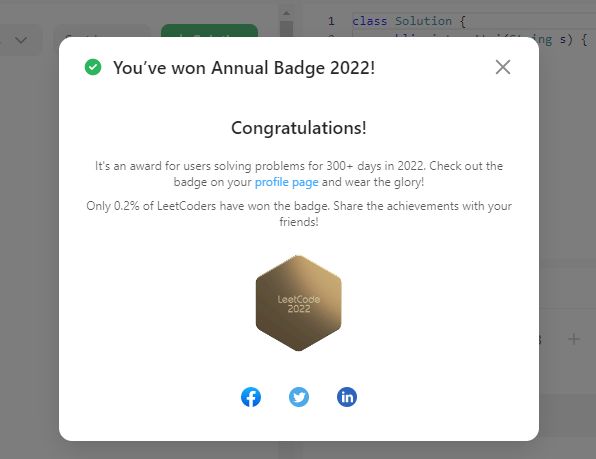This screenshot has width=596, height=459.
Task: Share the badge on Twitter
Action: pyautogui.click(x=299, y=397)
